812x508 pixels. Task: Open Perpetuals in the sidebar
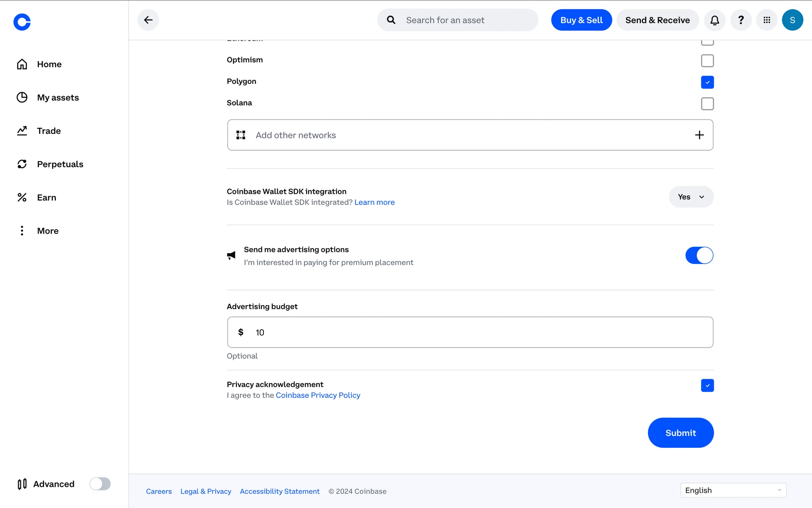(x=60, y=164)
